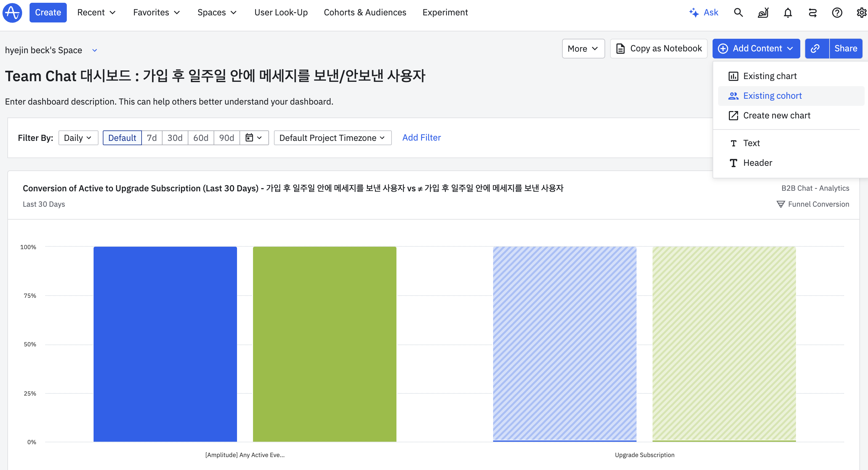Expand the More options dropdown
The image size is (868, 470).
coord(583,49)
